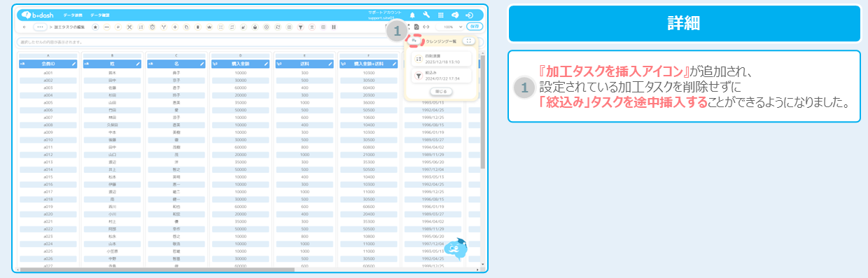Click the 閉じる close button
This screenshot has width=868, height=278.
pyautogui.click(x=440, y=91)
